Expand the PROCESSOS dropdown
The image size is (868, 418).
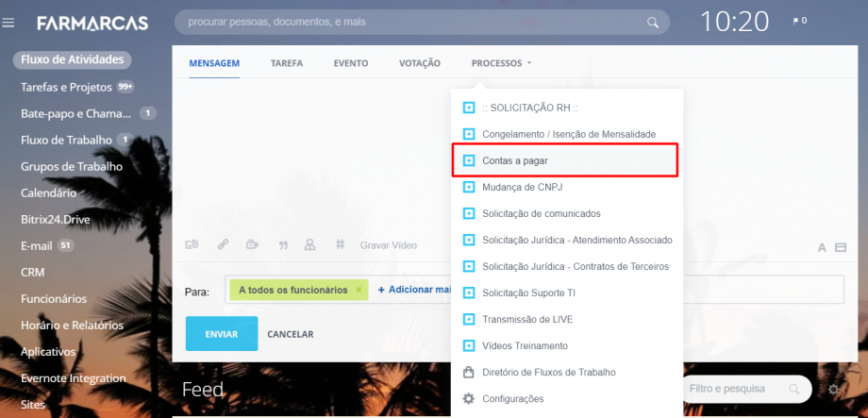(x=501, y=63)
